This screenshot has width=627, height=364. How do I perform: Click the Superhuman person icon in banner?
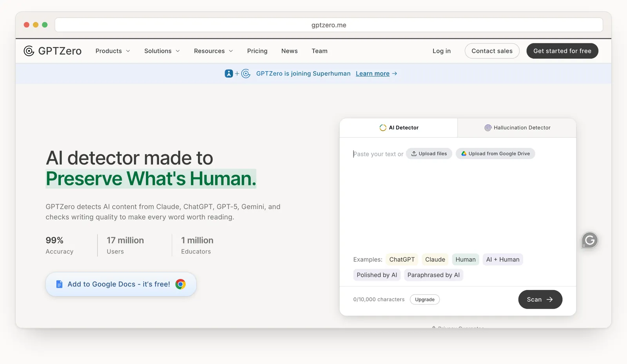229,73
